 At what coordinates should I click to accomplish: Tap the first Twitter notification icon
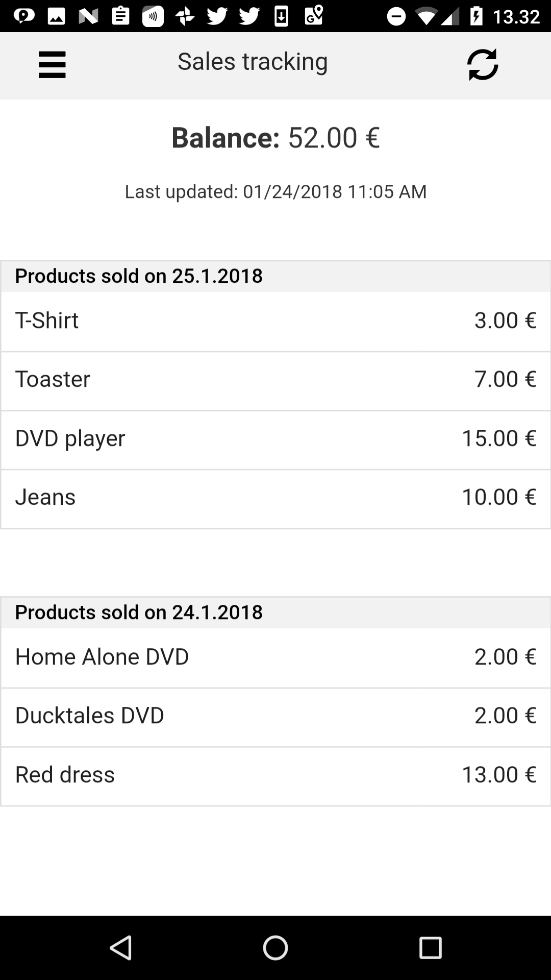[217, 16]
